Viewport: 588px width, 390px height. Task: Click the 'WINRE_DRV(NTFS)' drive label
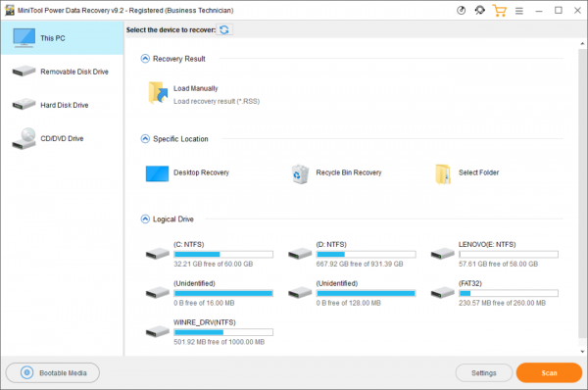point(205,322)
